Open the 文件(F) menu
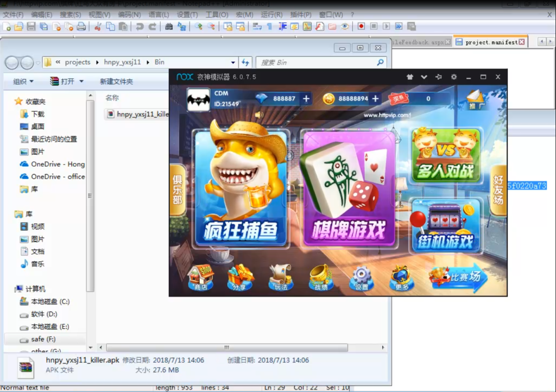This screenshot has height=392, width=556. tap(13, 15)
